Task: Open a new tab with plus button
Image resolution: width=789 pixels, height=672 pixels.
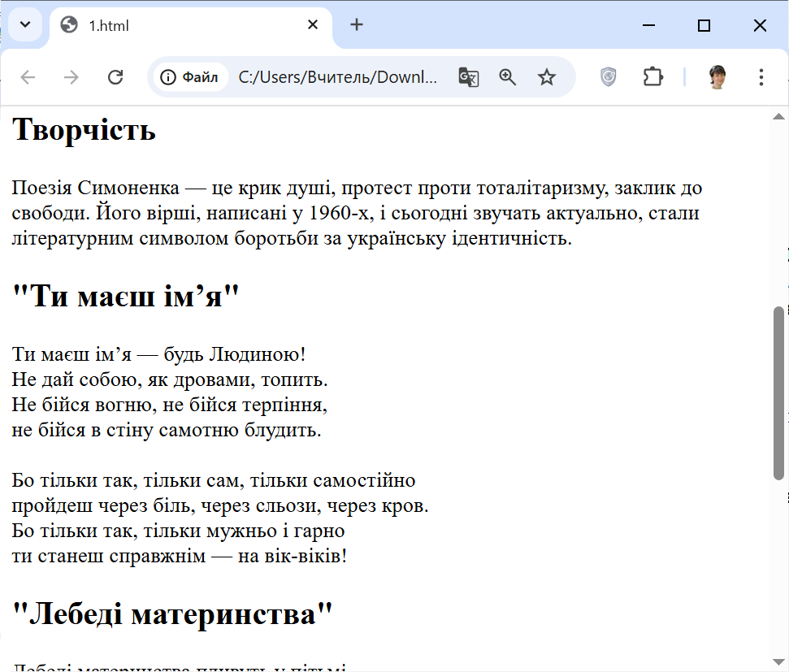Action: 357,25
